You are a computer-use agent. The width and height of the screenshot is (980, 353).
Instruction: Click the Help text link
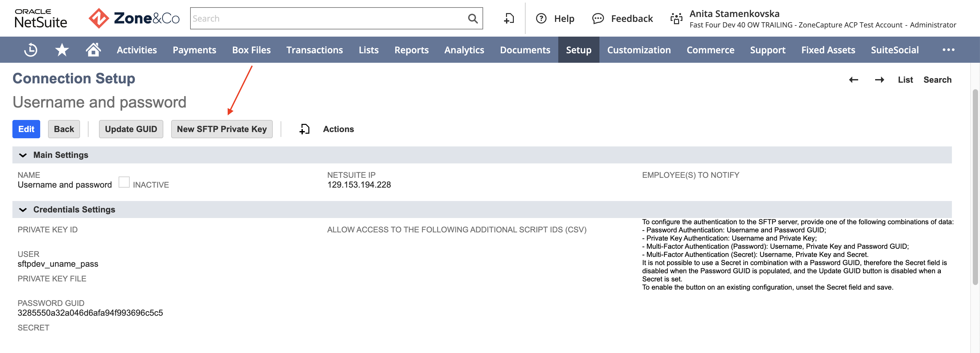pos(564,18)
